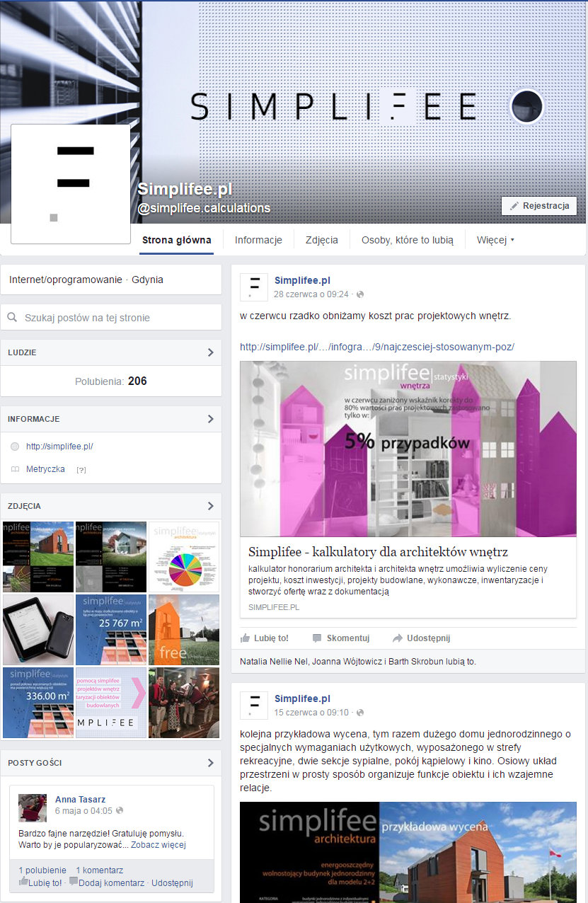The image size is (588, 903).
Task: Expand the Zdjęcia section chevron
Action: point(210,506)
